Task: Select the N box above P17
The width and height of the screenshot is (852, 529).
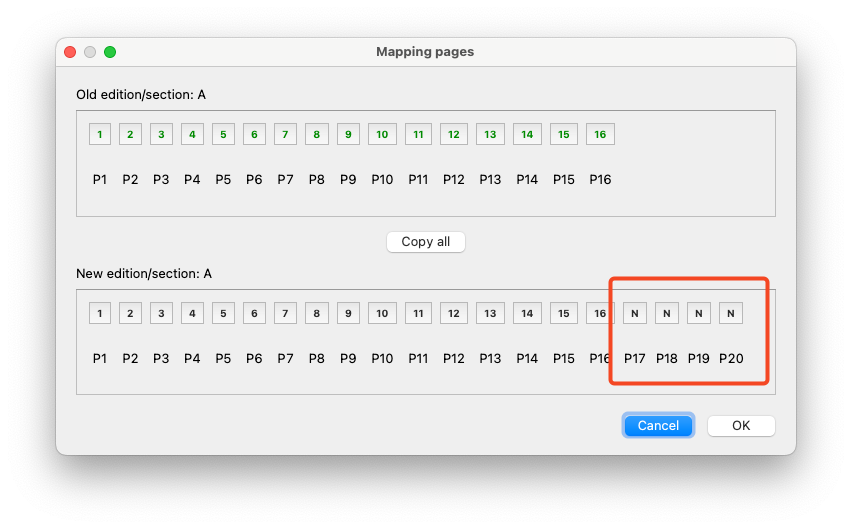Action: [634, 313]
